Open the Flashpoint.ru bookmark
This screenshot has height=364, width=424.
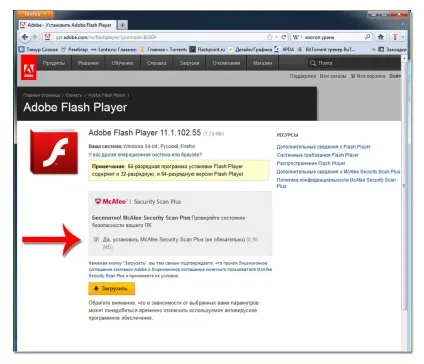pos(207,49)
